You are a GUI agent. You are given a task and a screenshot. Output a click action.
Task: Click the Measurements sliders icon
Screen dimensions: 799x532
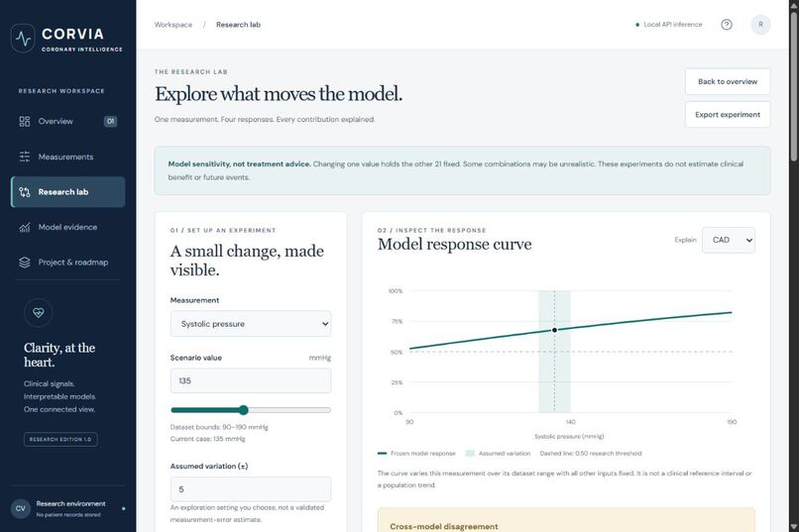[x=25, y=157]
